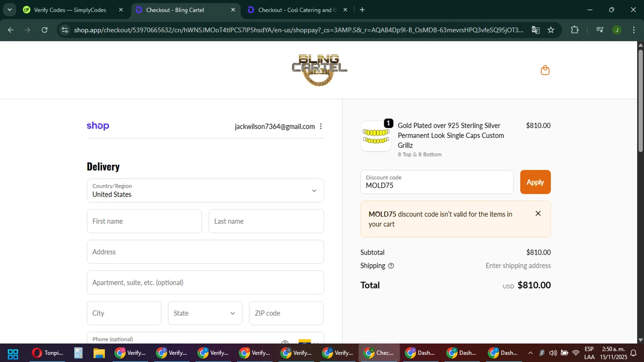Select the Checkout - Bling Cartel tab
This screenshot has height=362, width=644.
coord(175,10)
